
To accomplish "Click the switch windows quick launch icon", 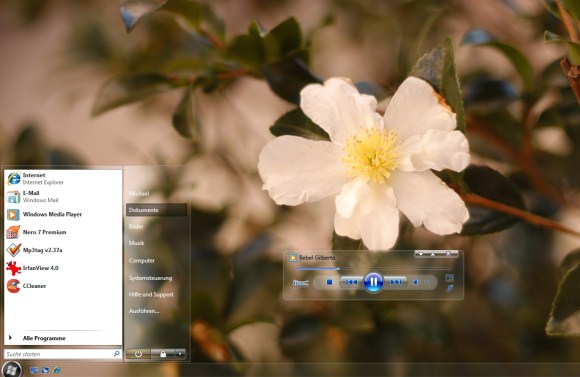I will coord(45,370).
